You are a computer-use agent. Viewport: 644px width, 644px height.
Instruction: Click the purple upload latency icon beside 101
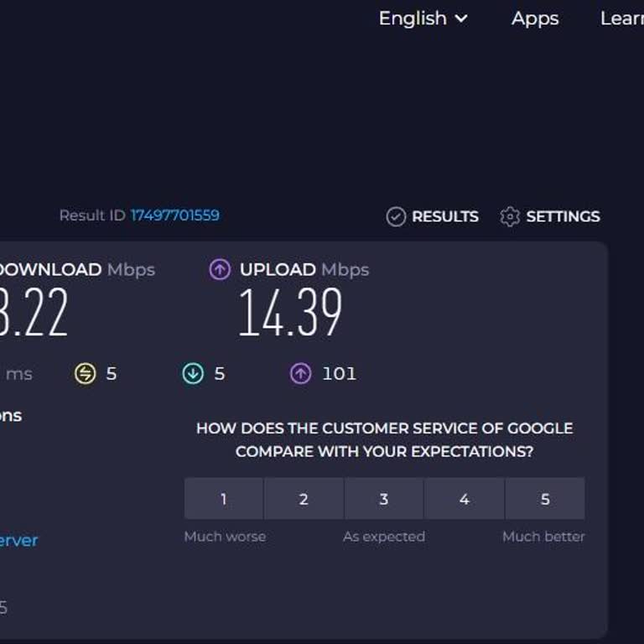300,374
